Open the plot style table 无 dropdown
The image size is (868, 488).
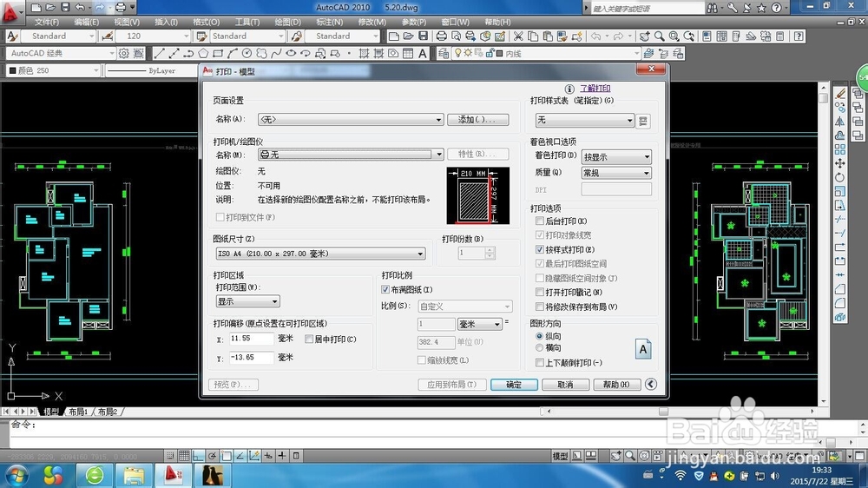[x=584, y=120]
